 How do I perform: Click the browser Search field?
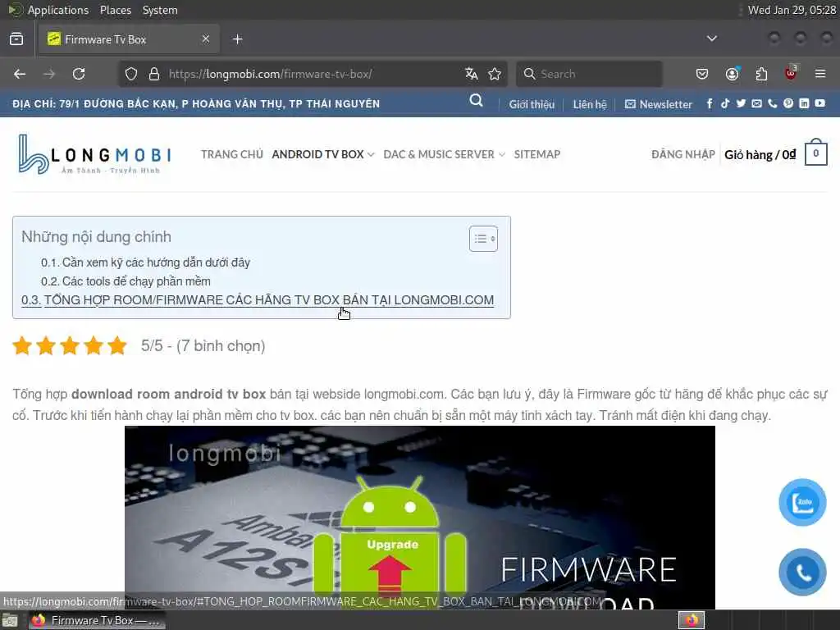click(589, 74)
